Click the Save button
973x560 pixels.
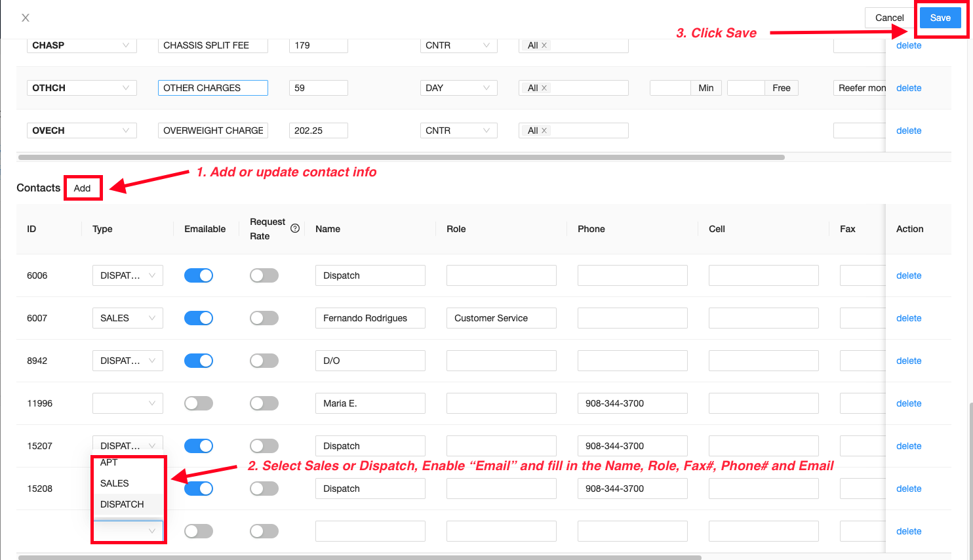point(940,18)
